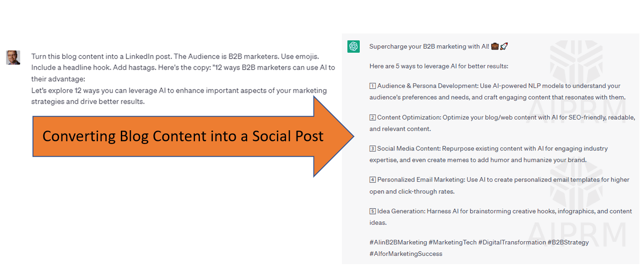Select the numbered icon beside Idea Generation

[372, 211]
